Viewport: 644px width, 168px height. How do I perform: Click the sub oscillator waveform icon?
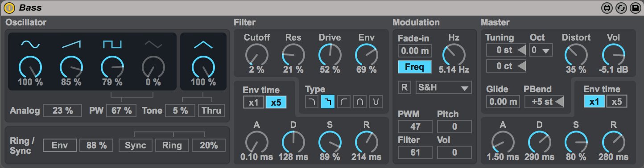203,44
